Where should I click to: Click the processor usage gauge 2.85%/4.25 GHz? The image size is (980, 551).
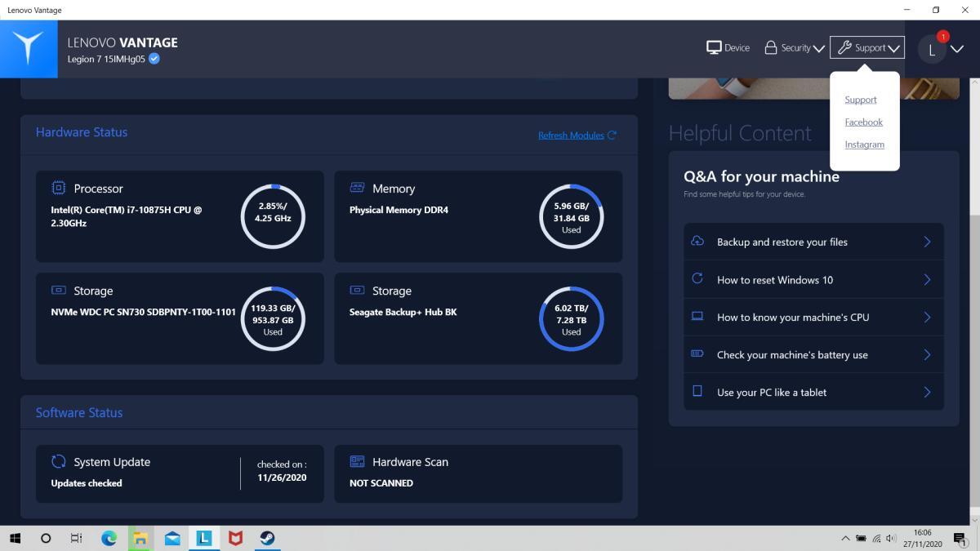(x=273, y=216)
